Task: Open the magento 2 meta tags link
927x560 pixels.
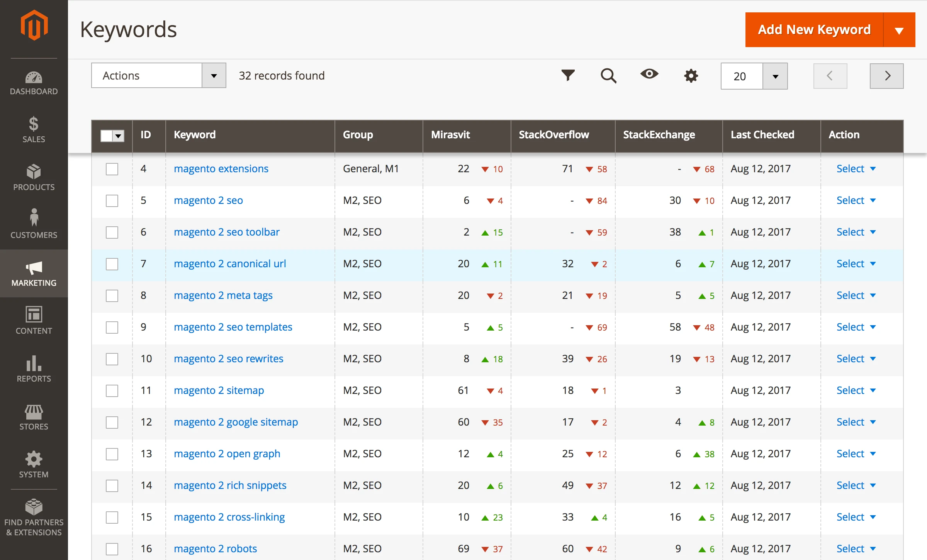Action: point(223,295)
